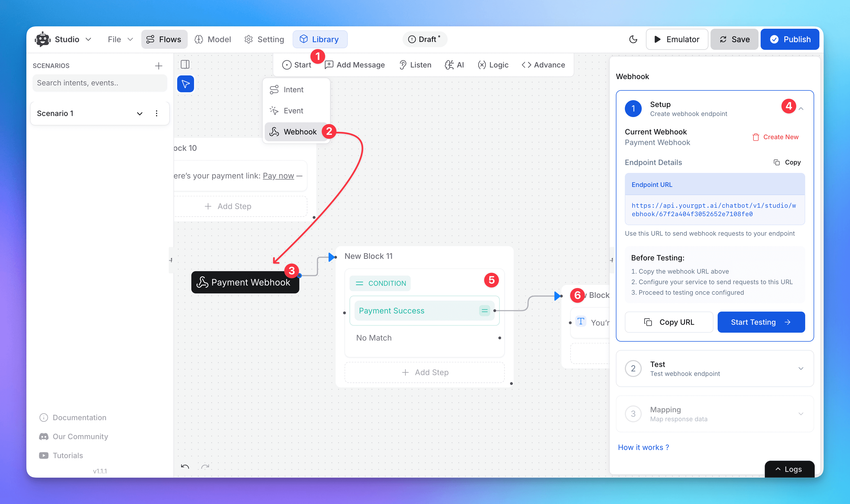This screenshot has height=504, width=850.
Task: Click Add Message in the toolbar
Action: pyautogui.click(x=355, y=65)
